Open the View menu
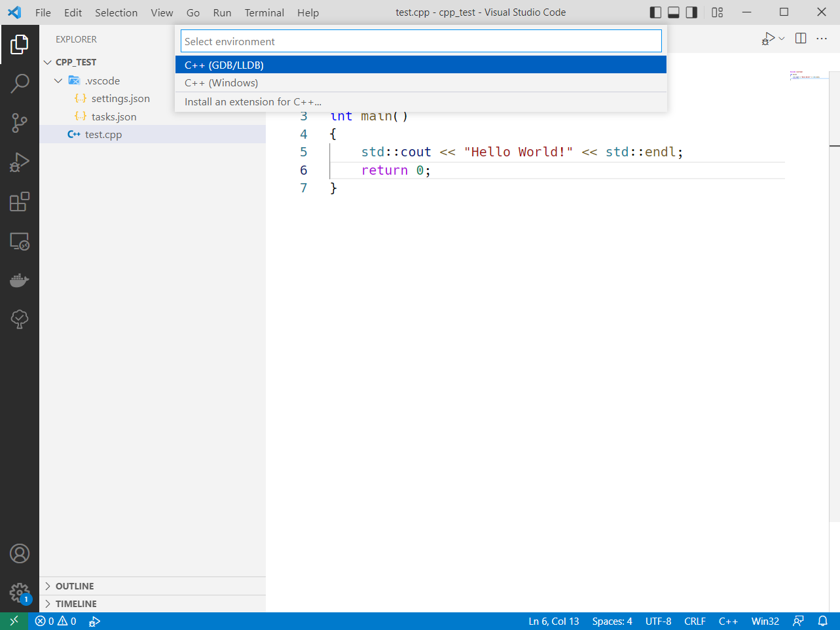This screenshot has width=840, height=630. click(162, 12)
